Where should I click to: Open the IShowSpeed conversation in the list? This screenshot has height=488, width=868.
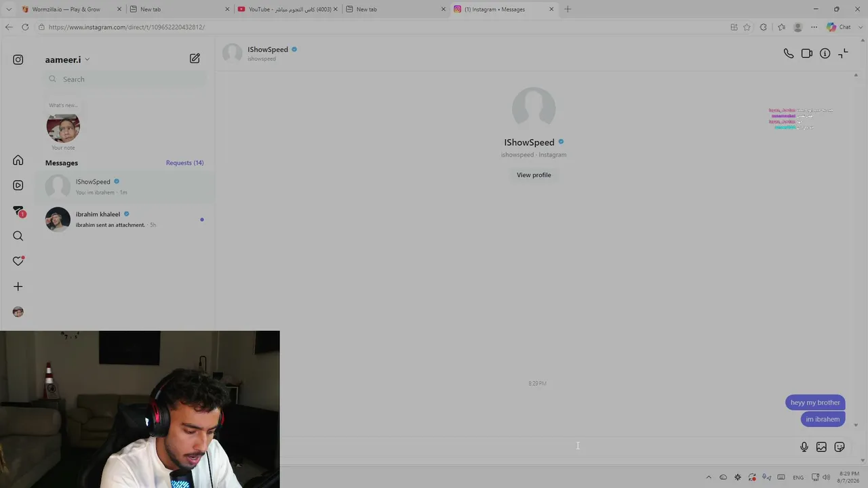pos(125,186)
